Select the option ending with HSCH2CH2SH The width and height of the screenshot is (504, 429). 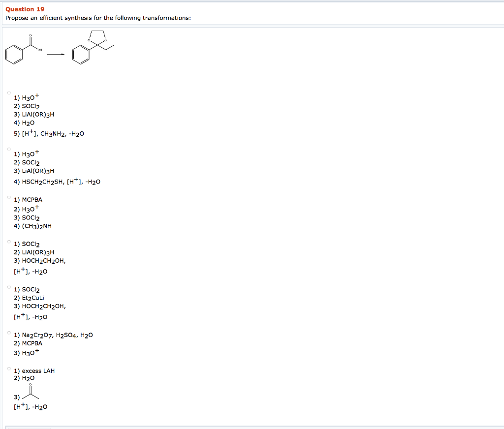coord(9,149)
